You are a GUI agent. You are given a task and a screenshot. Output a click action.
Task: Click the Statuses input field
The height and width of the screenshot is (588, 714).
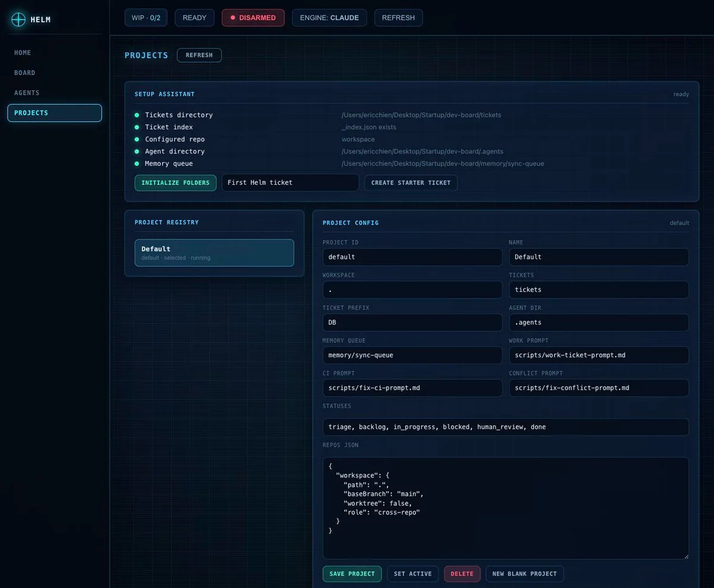coord(506,427)
